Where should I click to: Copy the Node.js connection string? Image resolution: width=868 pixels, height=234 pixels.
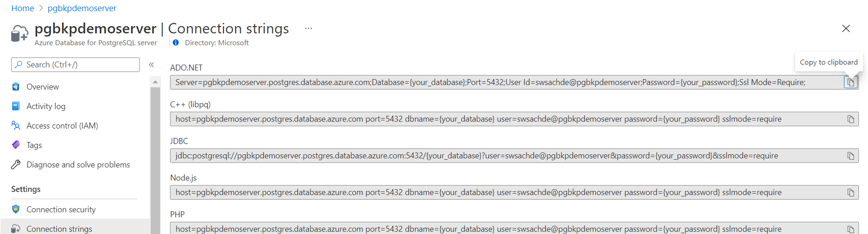coord(850,193)
